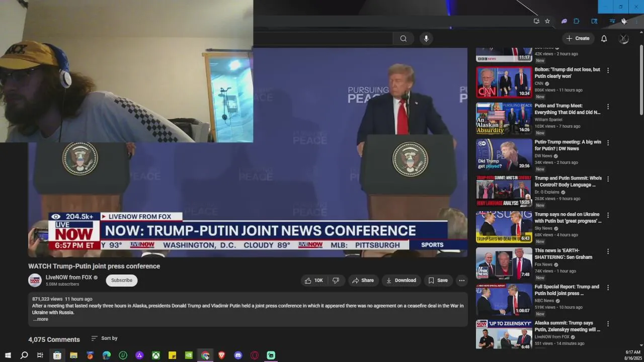644x362 pixels.
Task: Click the main Trump-Putin video player
Action: (x=248, y=152)
